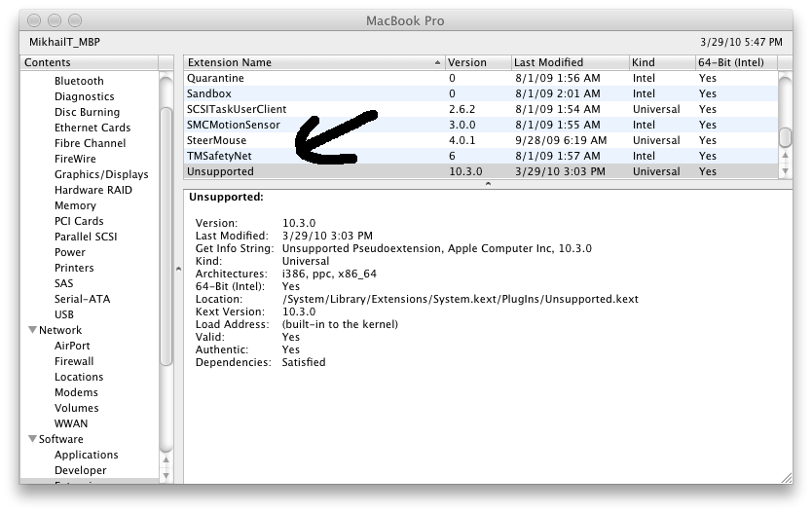Image resolution: width=812 pixels, height=513 pixels.
Task: Select the Sandbox extension row
Action: (481, 93)
